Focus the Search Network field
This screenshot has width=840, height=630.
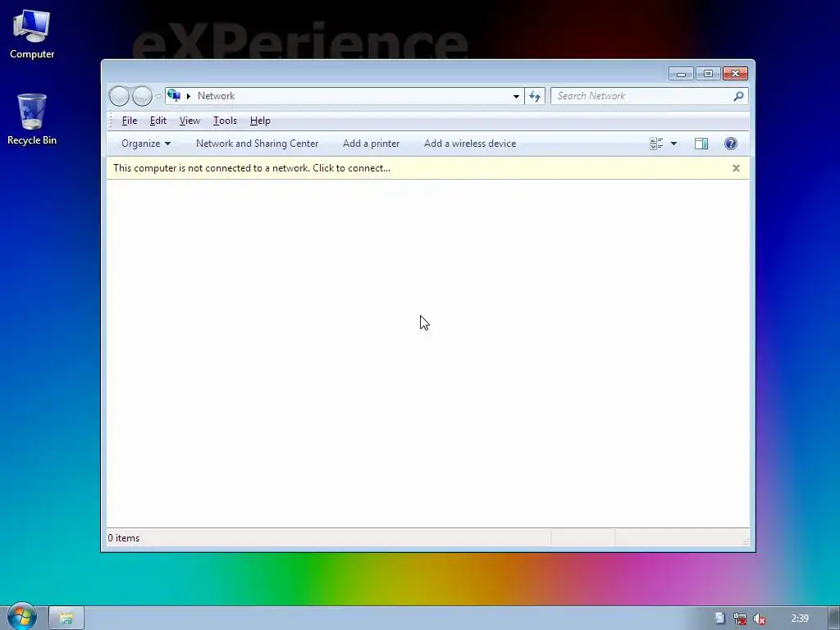(643, 96)
